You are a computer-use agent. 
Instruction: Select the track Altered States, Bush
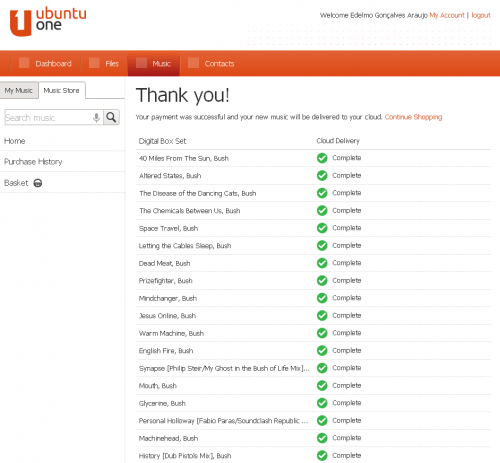[170, 176]
